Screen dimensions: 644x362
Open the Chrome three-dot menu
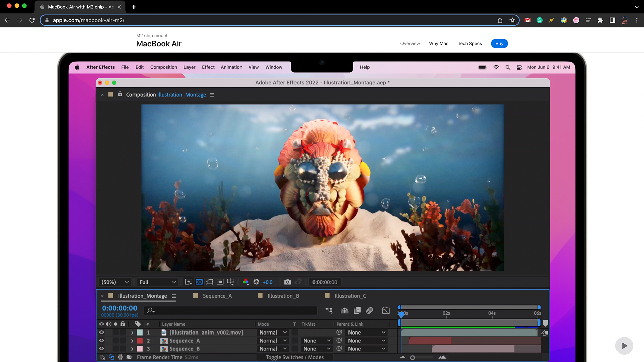tap(637, 20)
